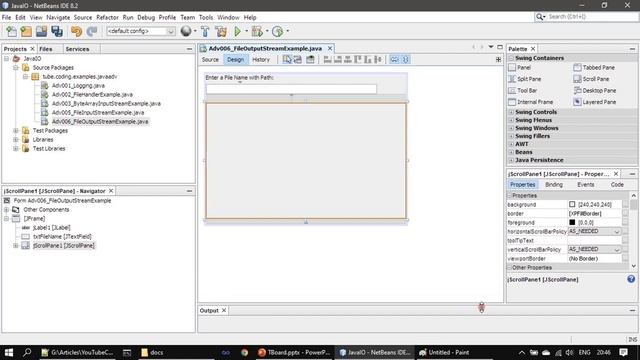Click Chrome icon in the taskbar

[244, 352]
